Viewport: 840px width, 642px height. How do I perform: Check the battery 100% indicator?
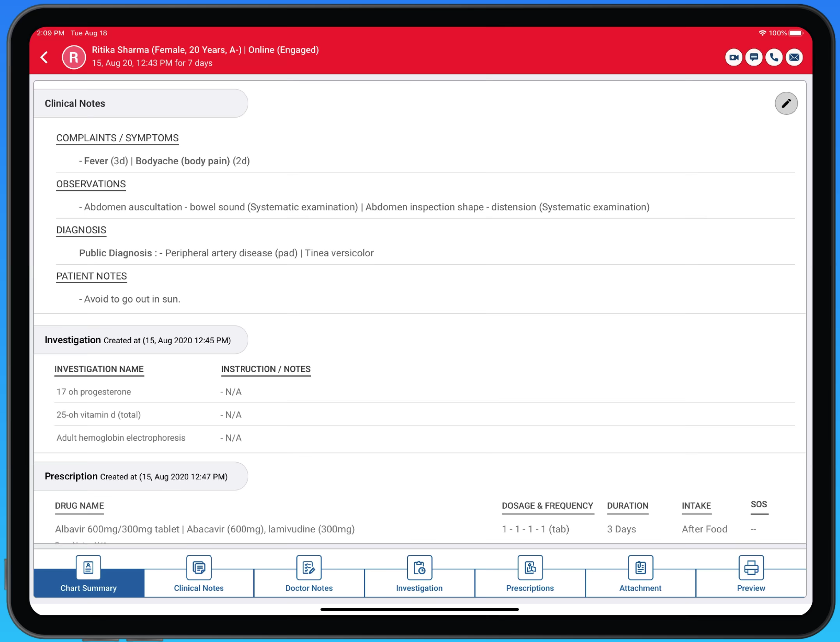tap(785, 33)
